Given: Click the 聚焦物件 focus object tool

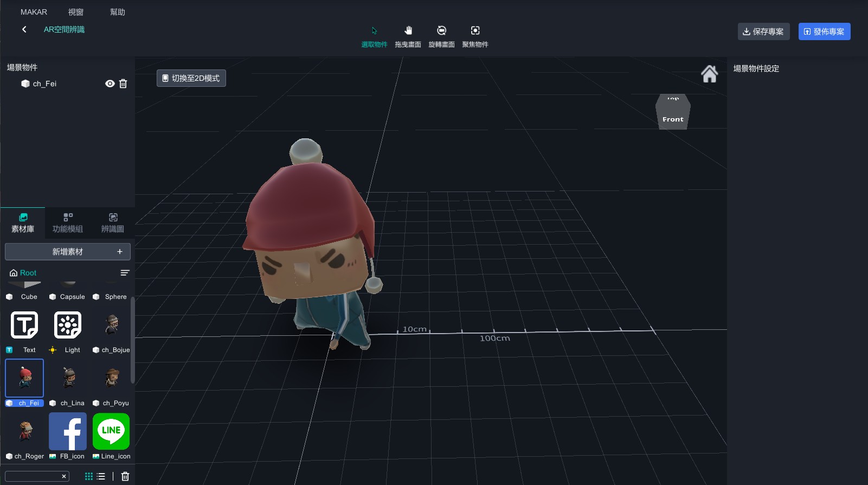Looking at the screenshot, I should (x=475, y=36).
